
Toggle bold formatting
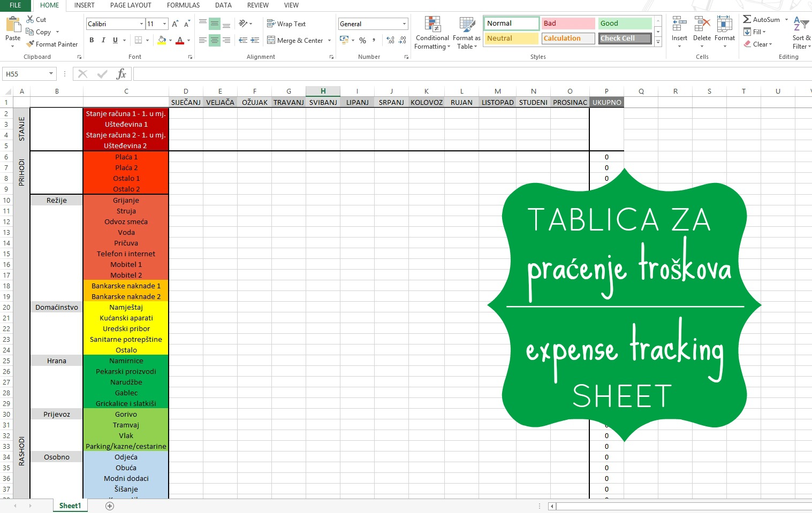point(91,40)
